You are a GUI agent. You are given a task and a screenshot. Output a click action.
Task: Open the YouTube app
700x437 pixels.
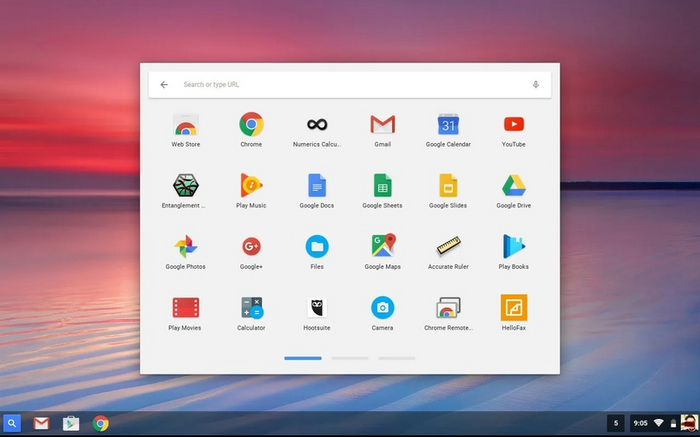coord(514,125)
